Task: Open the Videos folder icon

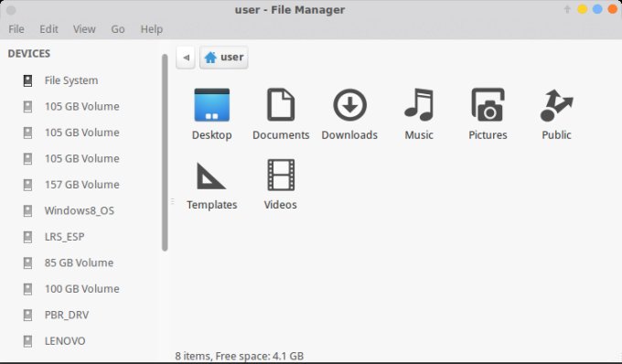Action: (x=281, y=175)
